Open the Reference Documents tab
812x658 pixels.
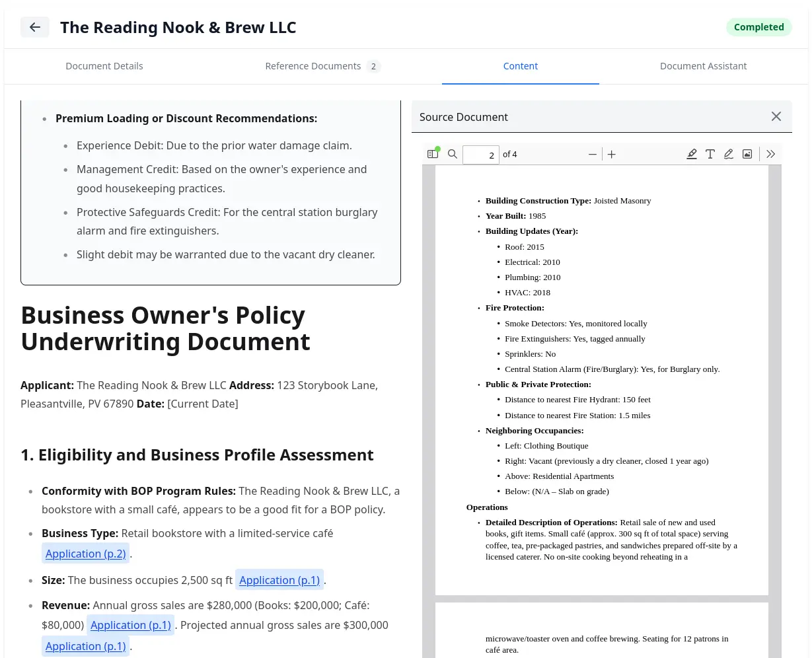pos(322,66)
